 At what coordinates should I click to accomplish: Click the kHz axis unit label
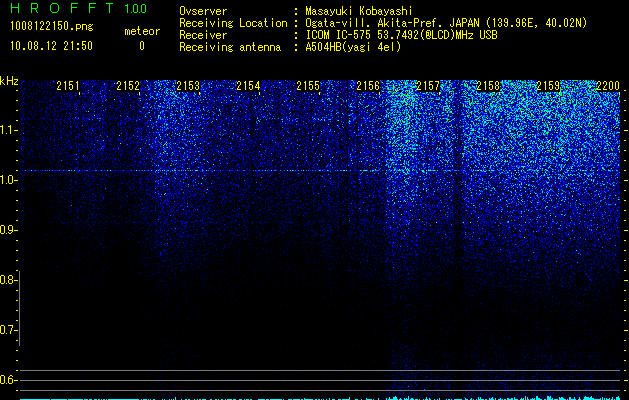coord(9,81)
